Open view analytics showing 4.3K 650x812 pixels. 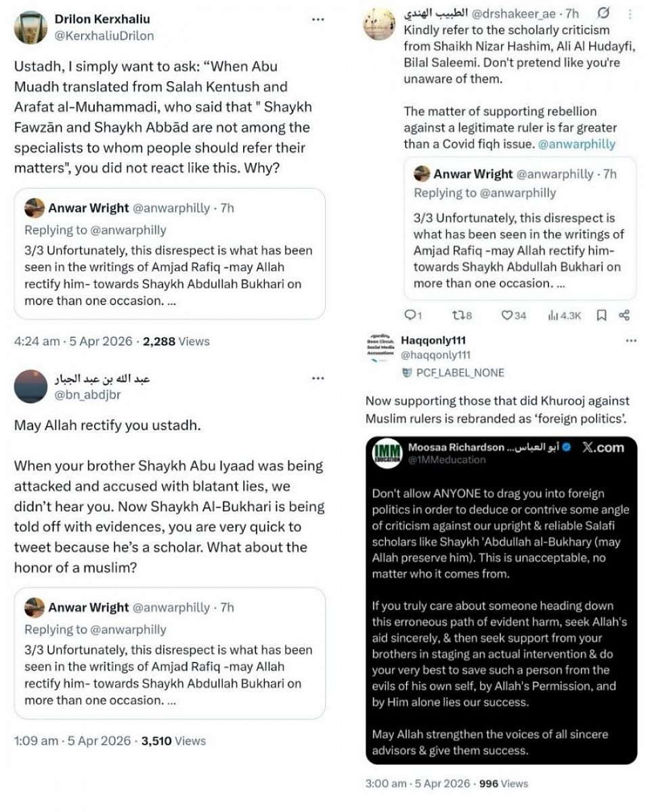pyautogui.click(x=554, y=315)
